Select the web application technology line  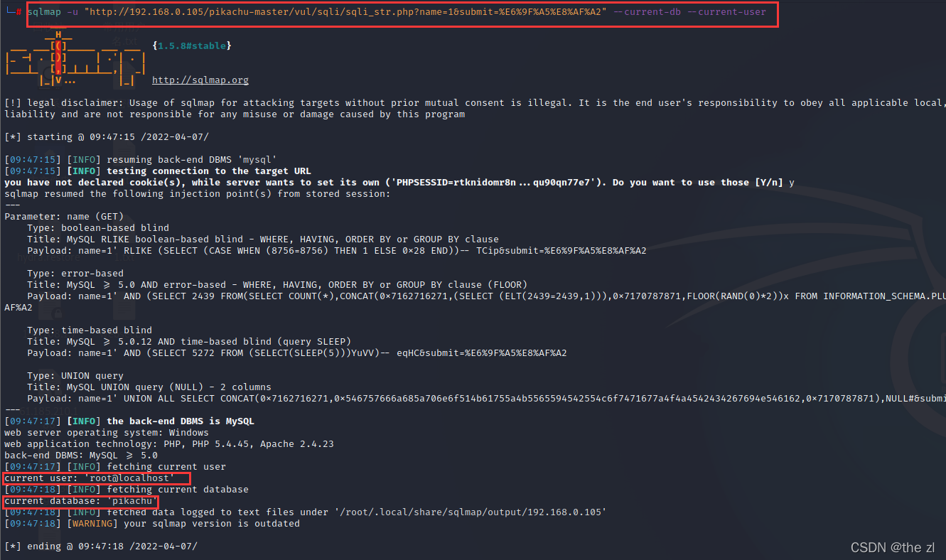(169, 444)
